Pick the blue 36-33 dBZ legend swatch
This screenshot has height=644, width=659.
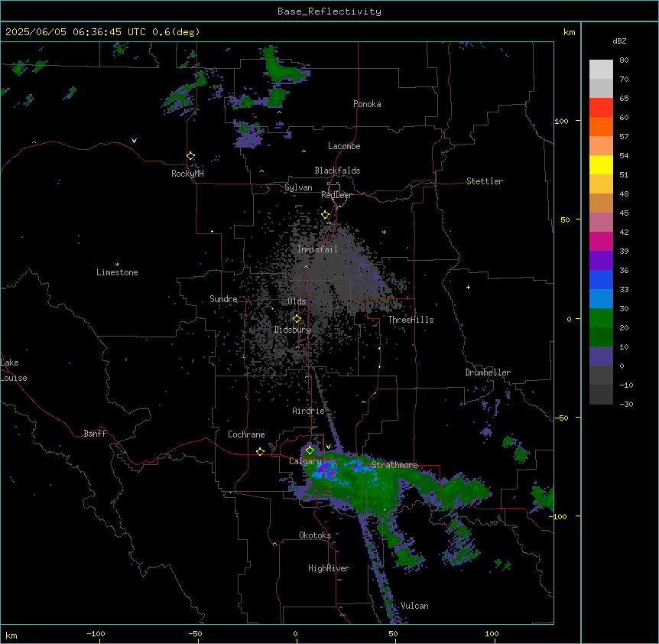(601, 279)
